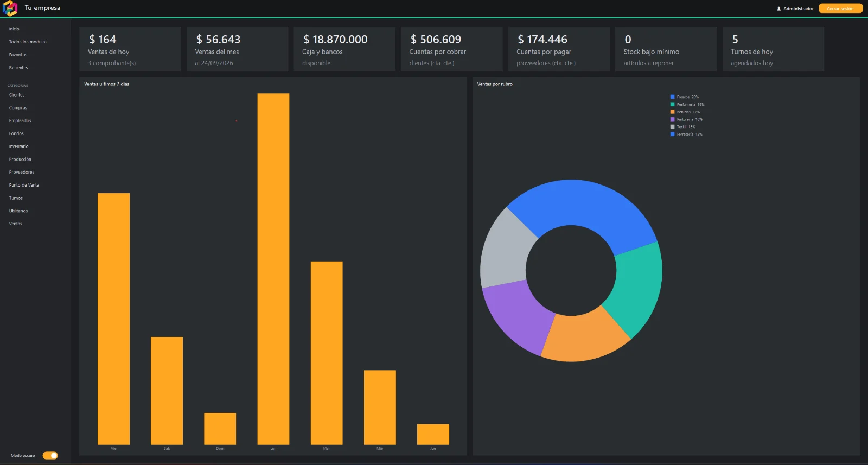Click the orange donut chart segment
The height and width of the screenshot is (465, 868).
pyautogui.click(x=586, y=336)
